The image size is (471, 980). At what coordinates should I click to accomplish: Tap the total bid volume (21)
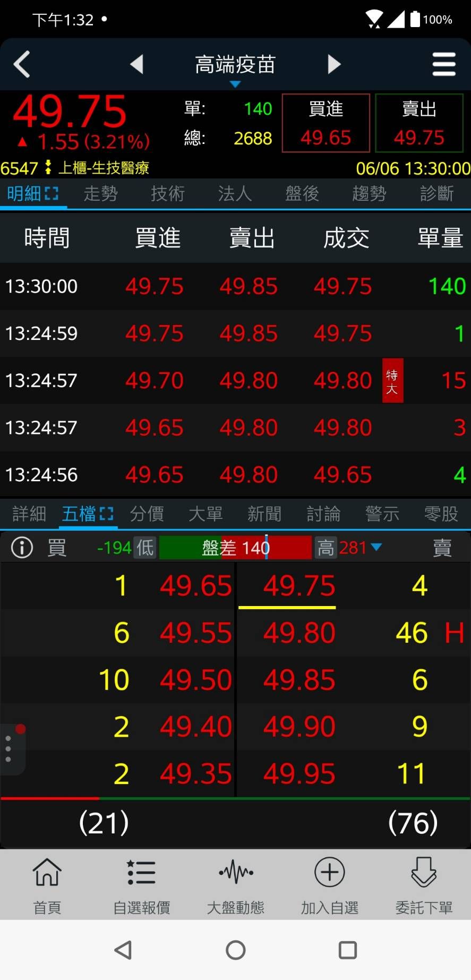pyautogui.click(x=104, y=823)
